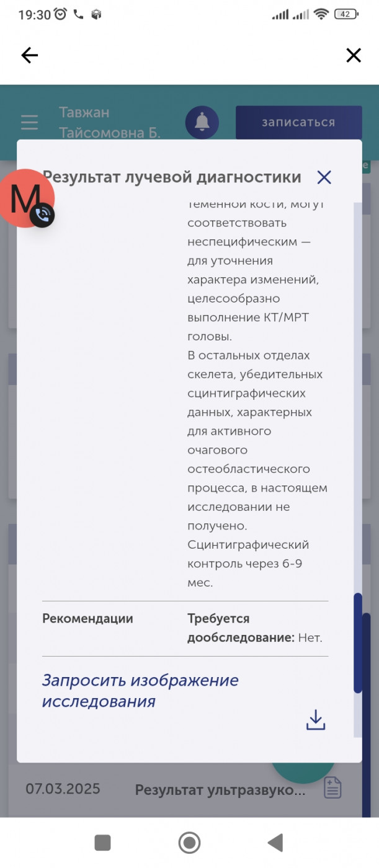Tap the floating call bubble M
The height and width of the screenshot is (868, 379).
[26, 198]
